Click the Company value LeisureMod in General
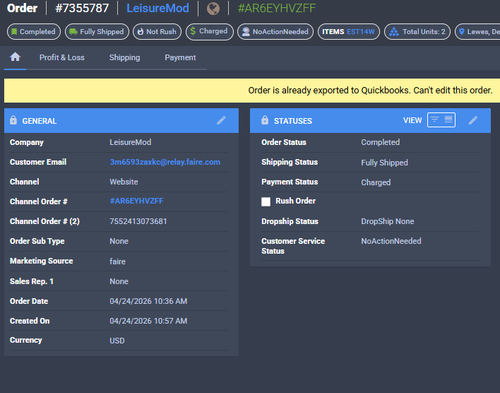This screenshot has width=500, height=393. (130, 142)
